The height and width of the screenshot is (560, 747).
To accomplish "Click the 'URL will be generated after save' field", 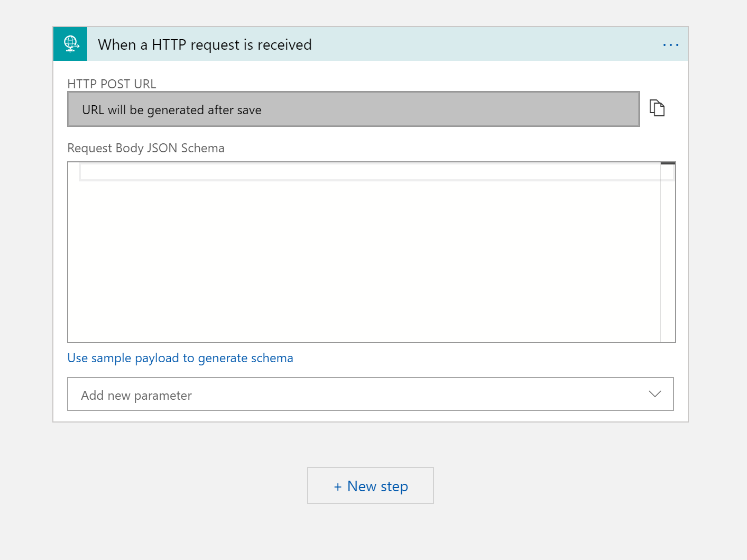I will (x=354, y=109).
